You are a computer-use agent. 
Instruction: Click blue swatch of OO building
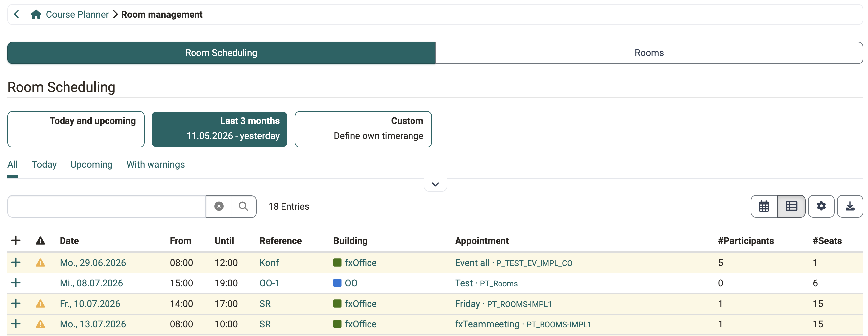(337, 283)
